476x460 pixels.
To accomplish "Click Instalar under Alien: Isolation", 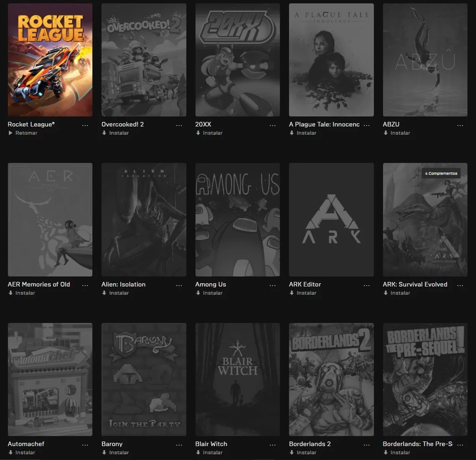I will pyautogui.click(x=115, y=293).
